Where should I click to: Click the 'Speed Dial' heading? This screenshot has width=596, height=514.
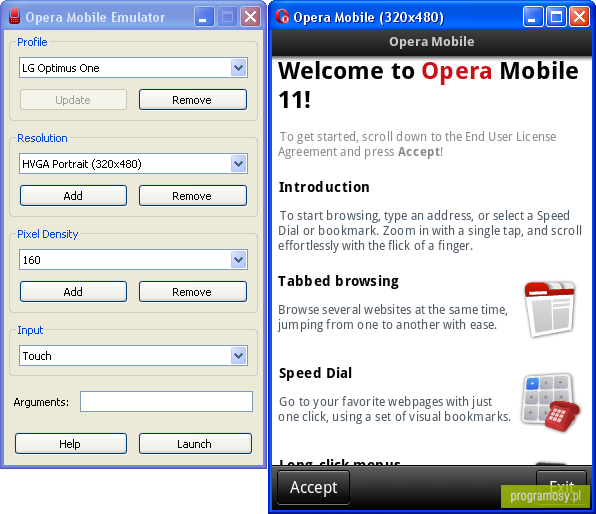pos(315,373)
